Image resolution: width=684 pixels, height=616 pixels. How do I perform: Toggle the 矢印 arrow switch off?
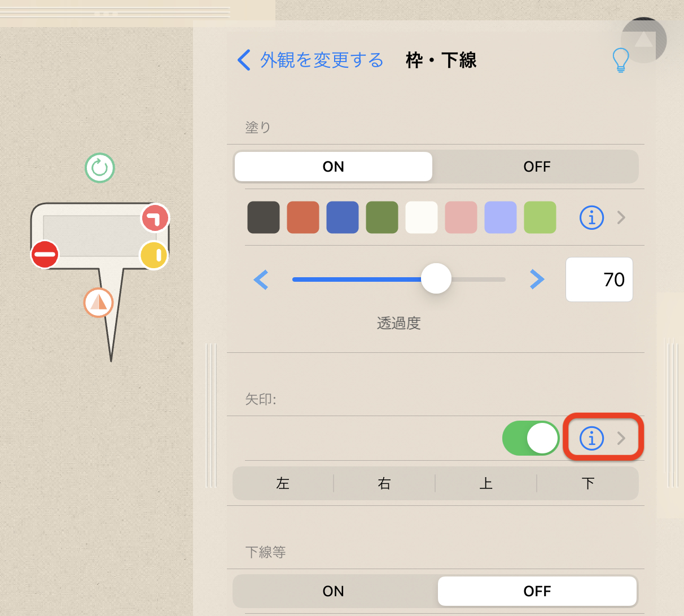530,438
